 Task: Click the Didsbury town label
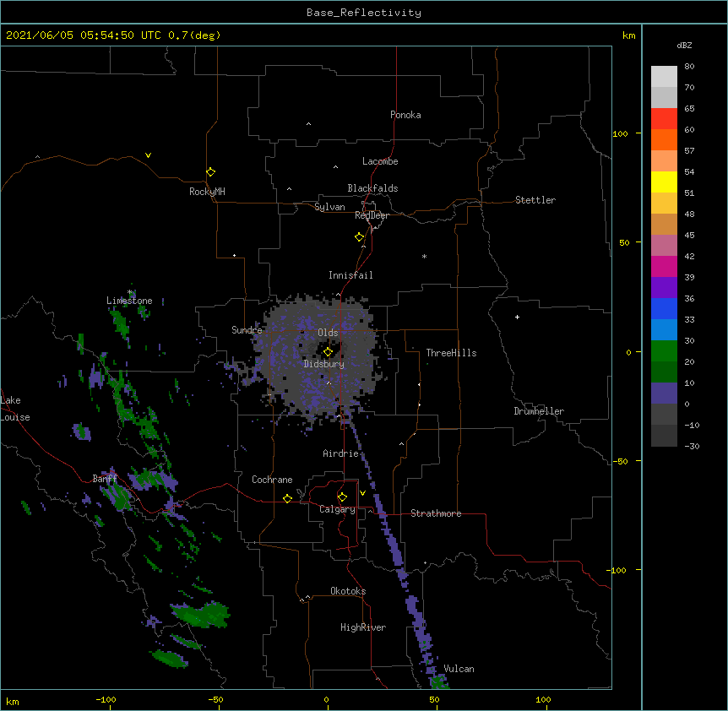click(323, 364)
